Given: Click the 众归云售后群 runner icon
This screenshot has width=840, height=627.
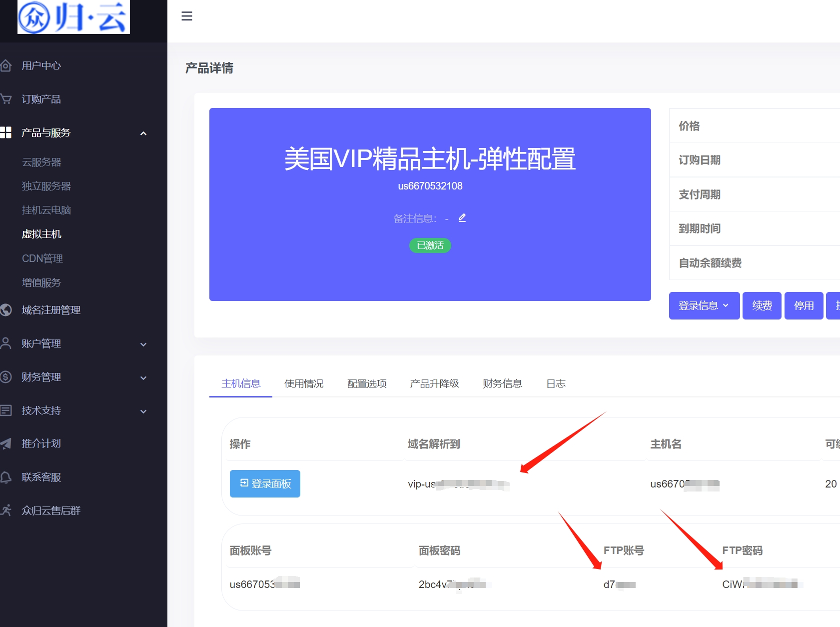Looking at the screenshot, I should 6,510.
